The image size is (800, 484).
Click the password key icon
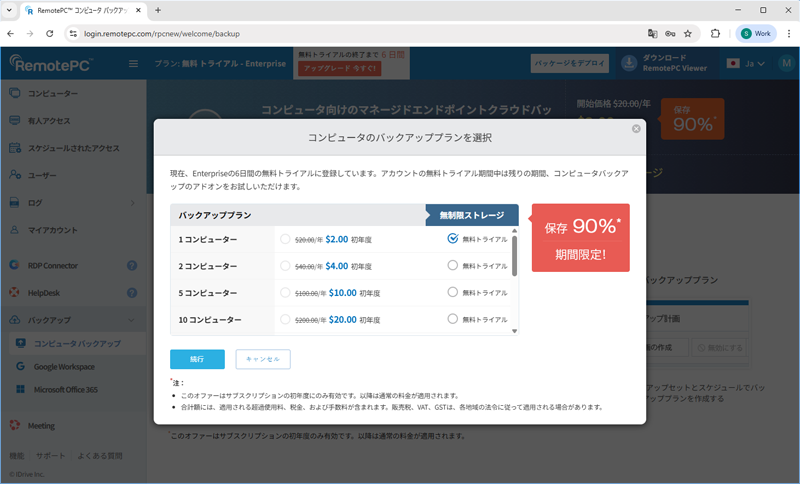(x=670, y=34)
